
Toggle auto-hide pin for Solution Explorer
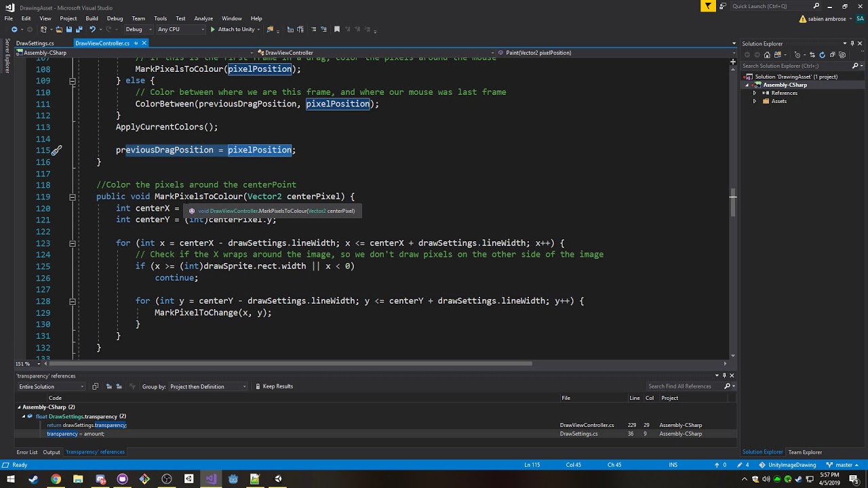pos(853,43)
